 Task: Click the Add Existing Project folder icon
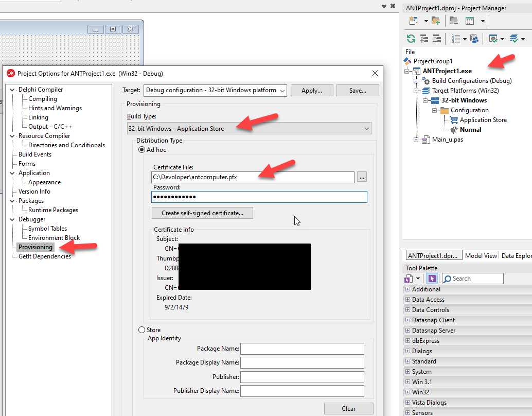pos(436,21)
